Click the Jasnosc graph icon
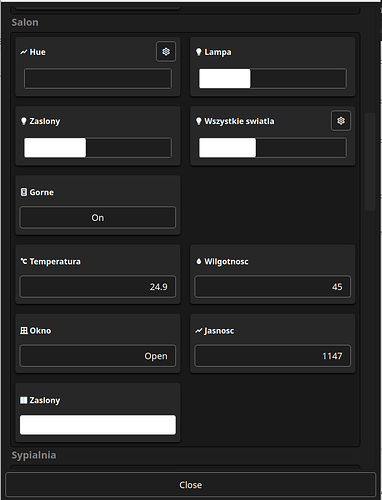The image size is (382, 500). (199, 331)
